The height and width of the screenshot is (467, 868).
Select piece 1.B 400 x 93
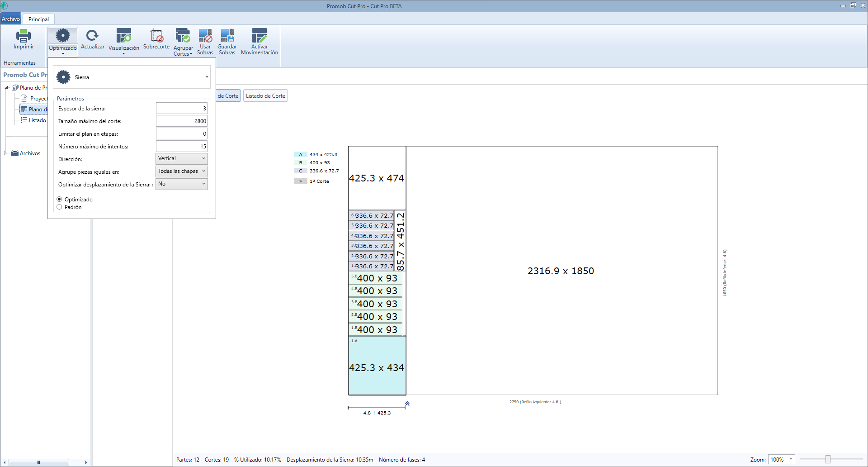(375, 329)
